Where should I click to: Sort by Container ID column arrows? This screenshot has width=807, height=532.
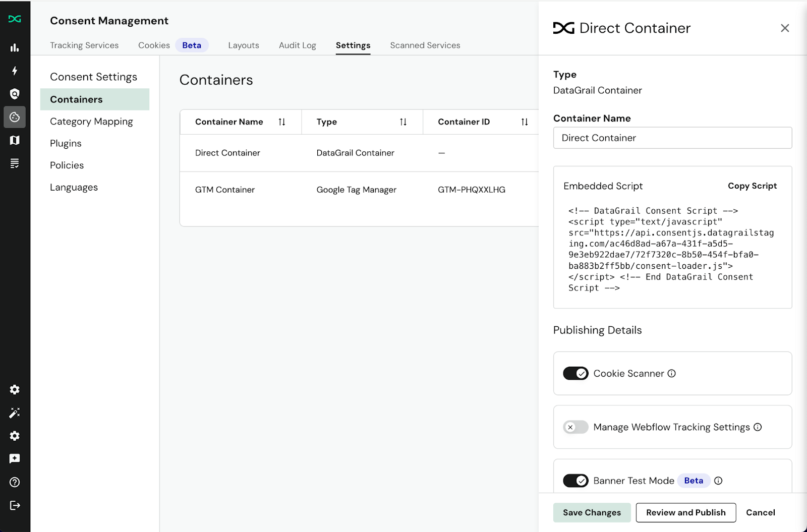tap(525, 122)
